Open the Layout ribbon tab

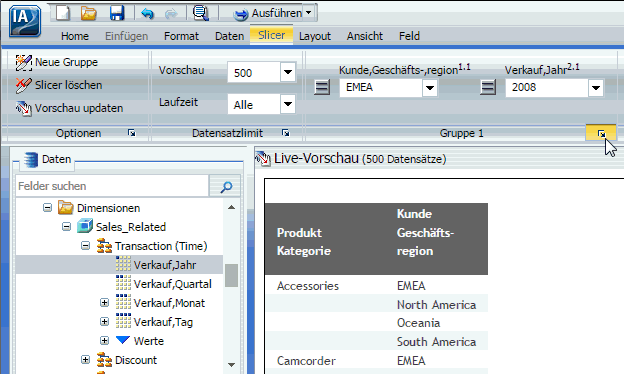tap(315, 36)
